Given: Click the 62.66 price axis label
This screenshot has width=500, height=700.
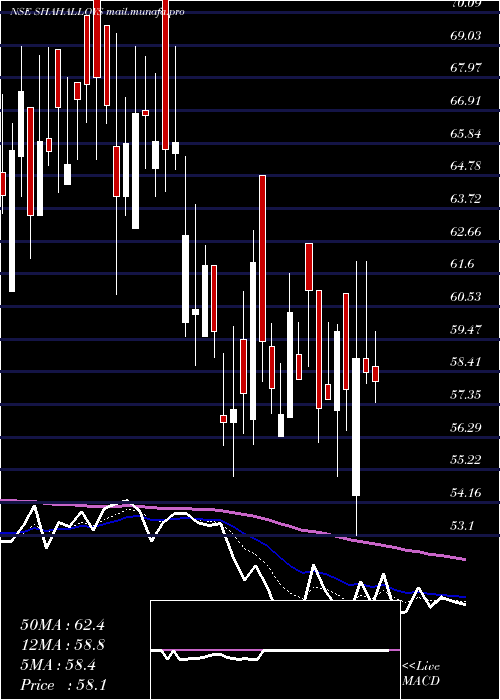Looking at the screenshot, I should point(466,231).
